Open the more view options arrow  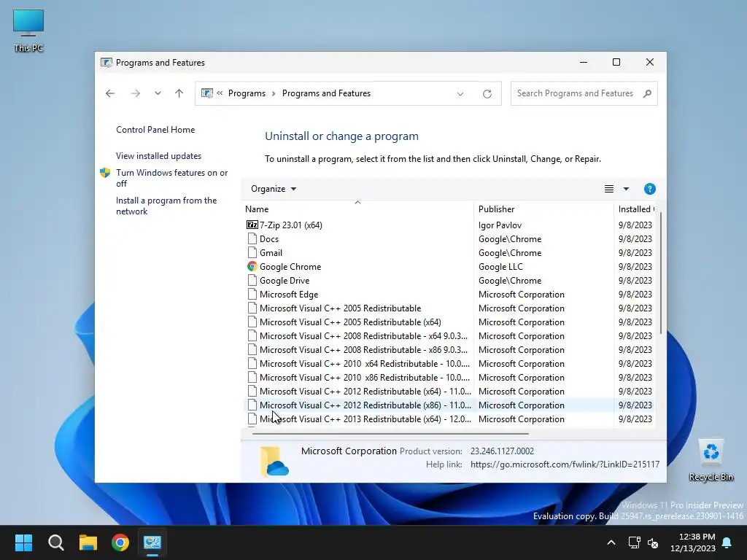pos(626,189)
